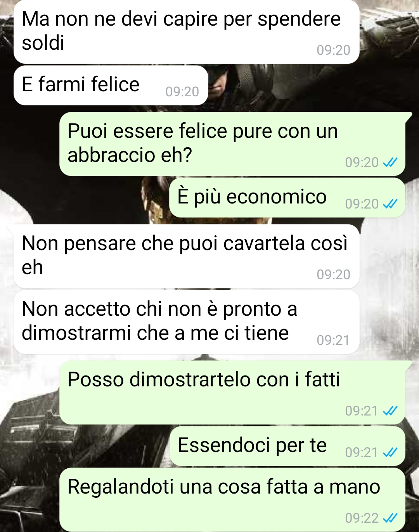Select the "E farmi felice" message bubble
The width and height of the screenshot is (419, 532).
(x=111, y=85)
